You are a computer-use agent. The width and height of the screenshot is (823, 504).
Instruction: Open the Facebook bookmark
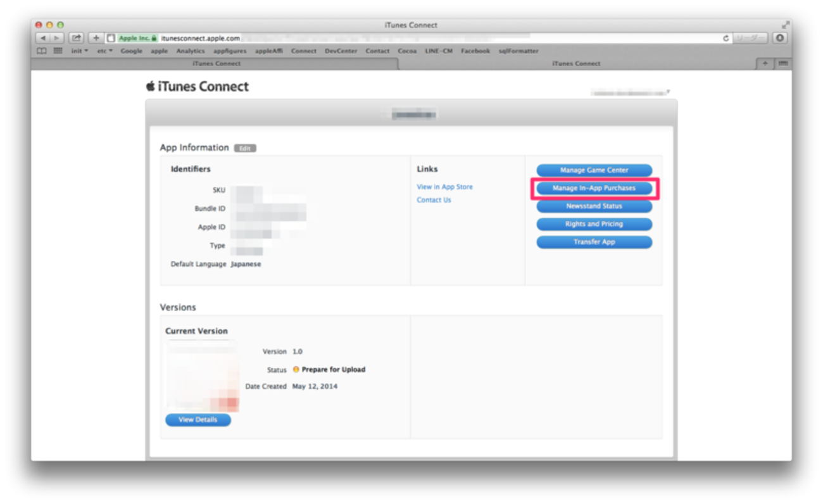point(475,51)
